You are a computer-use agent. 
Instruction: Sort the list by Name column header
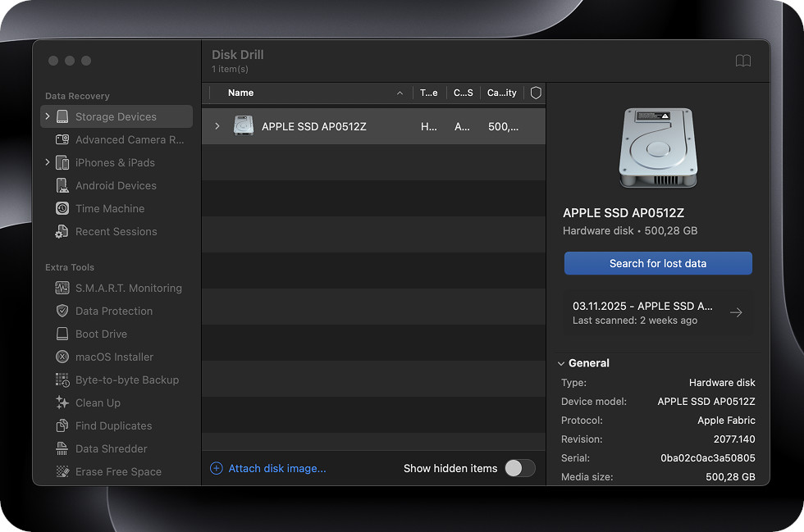(x=240, y=93)
